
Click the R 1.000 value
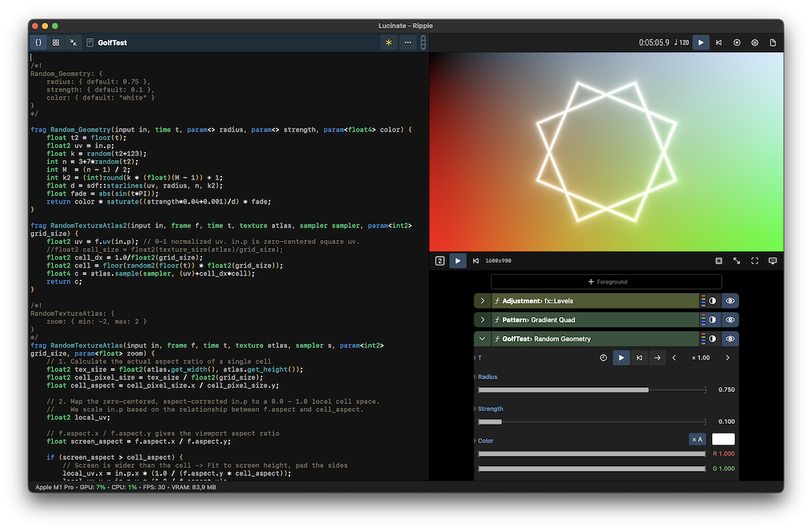(723, 454)
